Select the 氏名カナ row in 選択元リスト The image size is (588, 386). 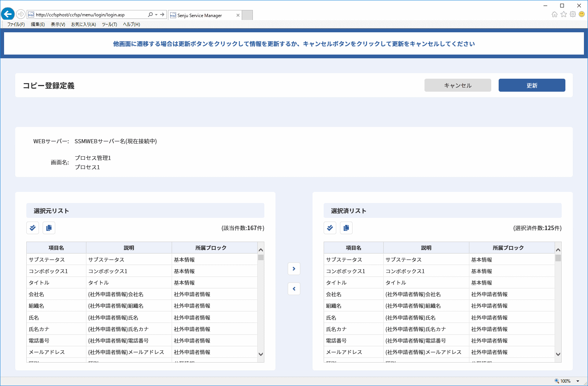coord(142,329)
